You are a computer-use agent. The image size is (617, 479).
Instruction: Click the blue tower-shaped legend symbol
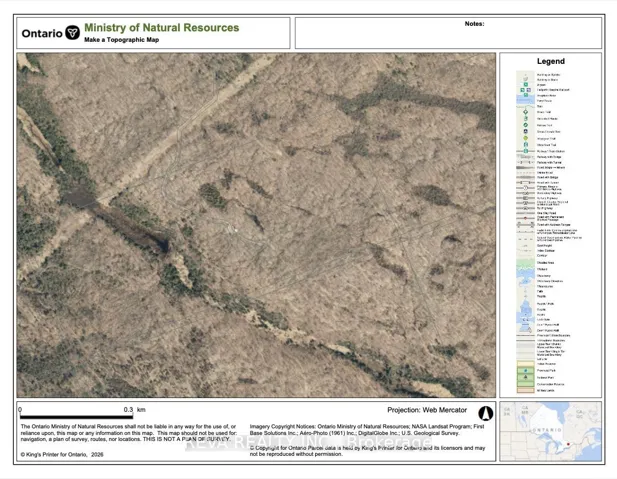[525, 313]
